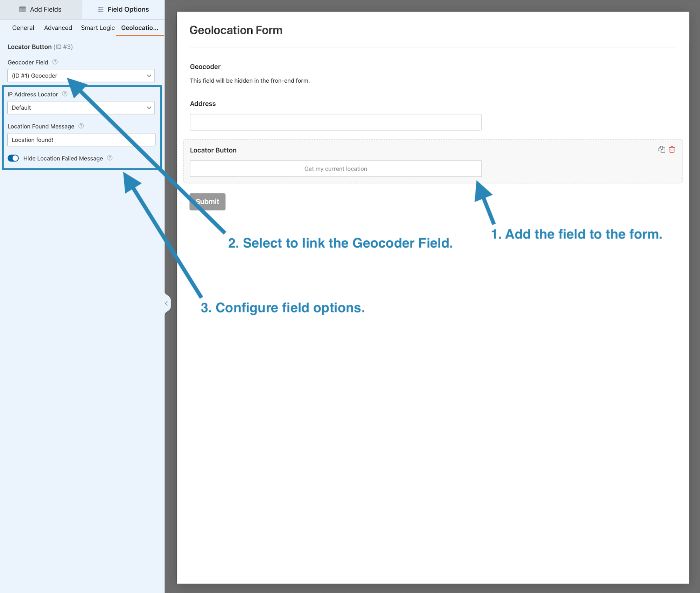Open the Field Options tab
The width and height of the screenshot is (700, 593).
point(123,9)
